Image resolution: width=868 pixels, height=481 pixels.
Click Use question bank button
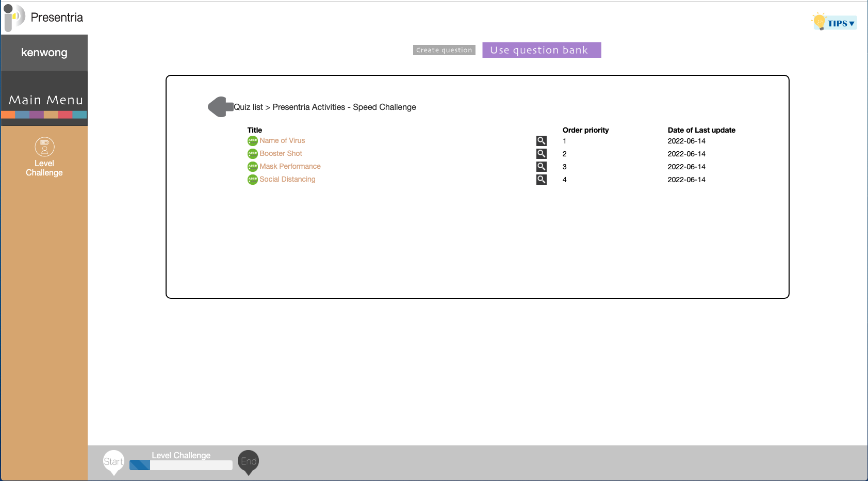pyautogui.click(x=542, y=50)
